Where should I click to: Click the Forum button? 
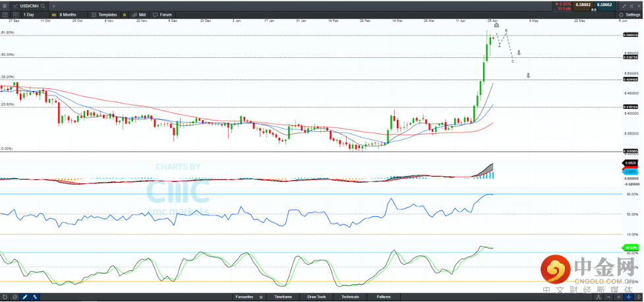(165, 14)
